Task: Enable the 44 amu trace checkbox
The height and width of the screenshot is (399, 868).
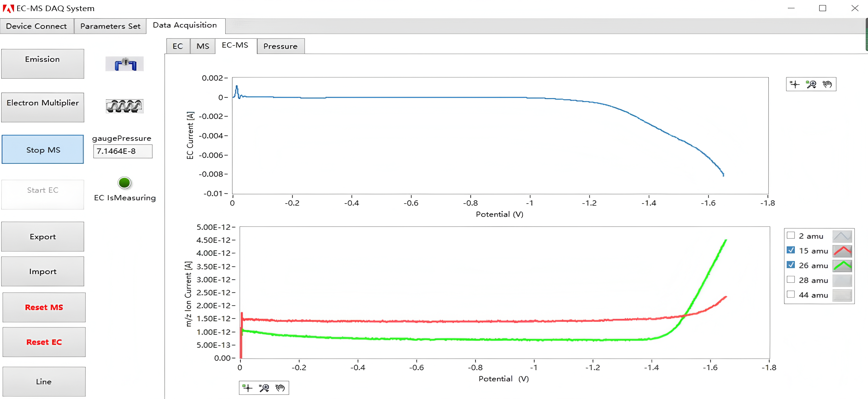Action: [x=791, y=294]
